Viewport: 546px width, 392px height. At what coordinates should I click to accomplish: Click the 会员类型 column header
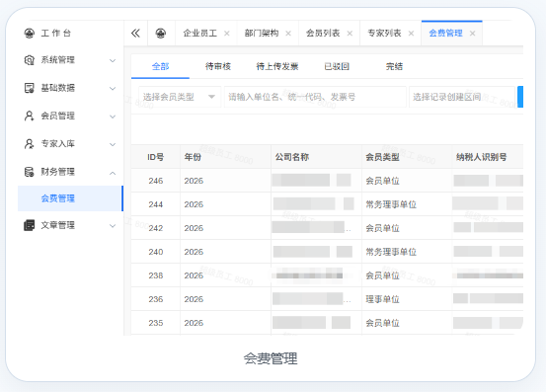click(x=382, y=157)
